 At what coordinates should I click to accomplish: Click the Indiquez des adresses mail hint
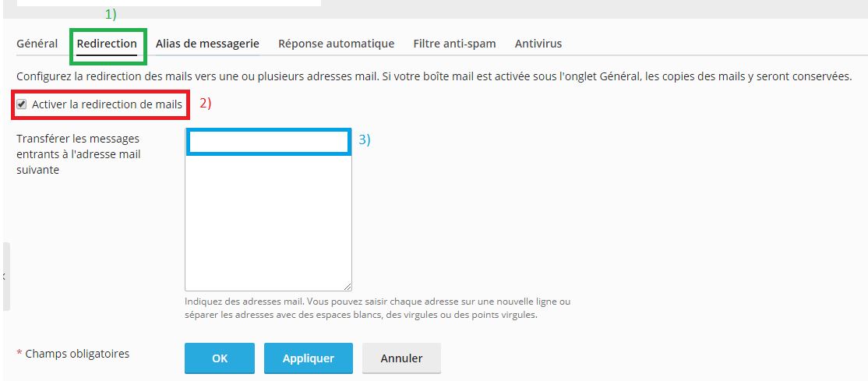(x=377, y=308)
